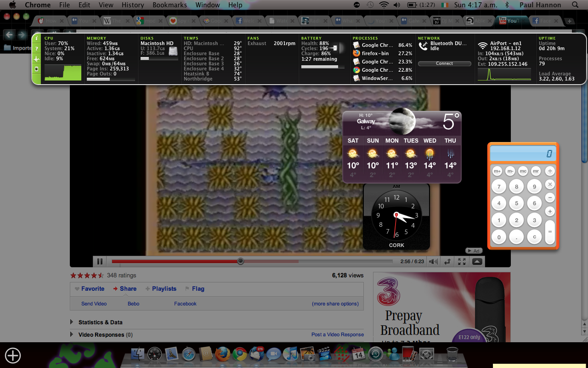
Task: Share video via Facebook link
Action: [x=185, y=304]
